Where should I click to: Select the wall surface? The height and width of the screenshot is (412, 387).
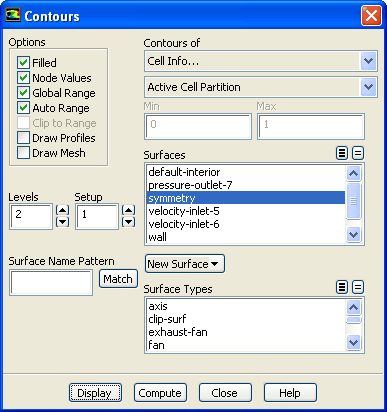click(x=246, y=237)
